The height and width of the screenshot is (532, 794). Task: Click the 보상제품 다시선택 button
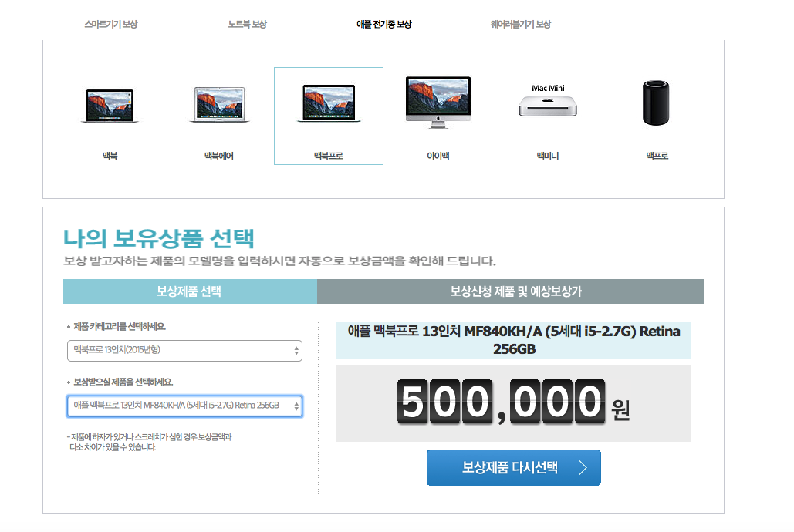[x=513, y=468]
